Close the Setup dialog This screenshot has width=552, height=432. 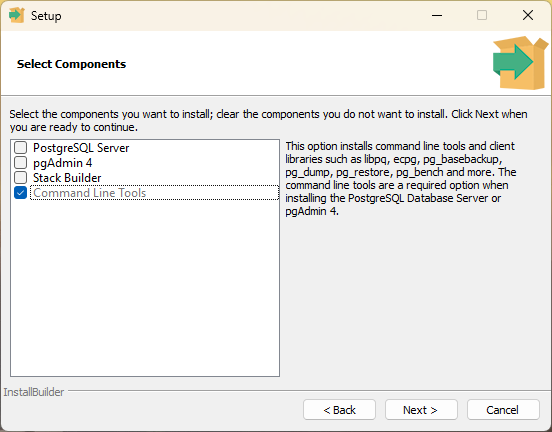point(528,15)
